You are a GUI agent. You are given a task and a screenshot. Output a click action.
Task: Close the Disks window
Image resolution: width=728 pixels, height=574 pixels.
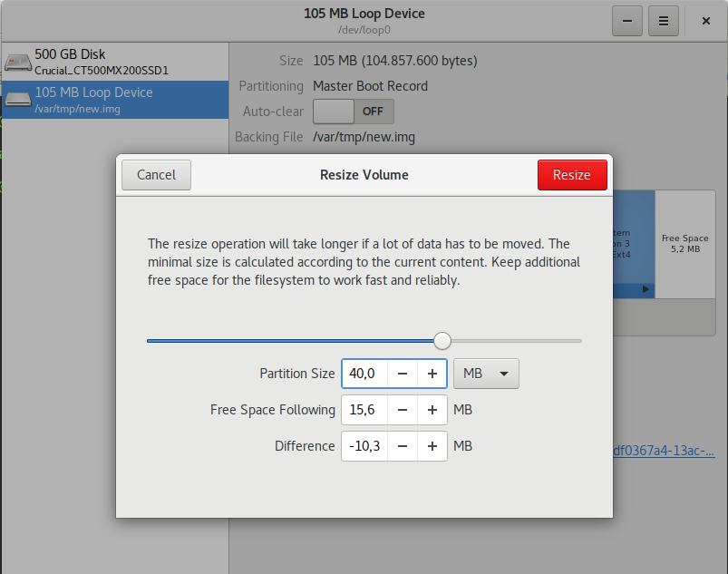[x=705, y=20]
